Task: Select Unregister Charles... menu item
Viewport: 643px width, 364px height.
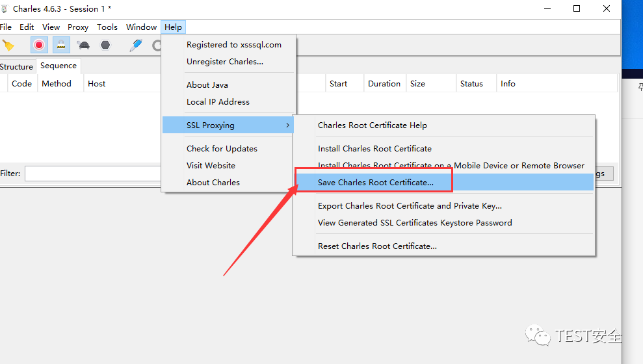Action: pyautogui.click(x=229, y=62)
